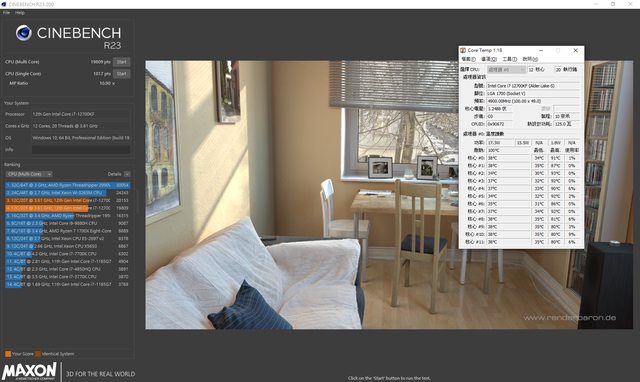Click the Identical System legend swatch
This screenshot has height=382, width=640.
(38, 354)
